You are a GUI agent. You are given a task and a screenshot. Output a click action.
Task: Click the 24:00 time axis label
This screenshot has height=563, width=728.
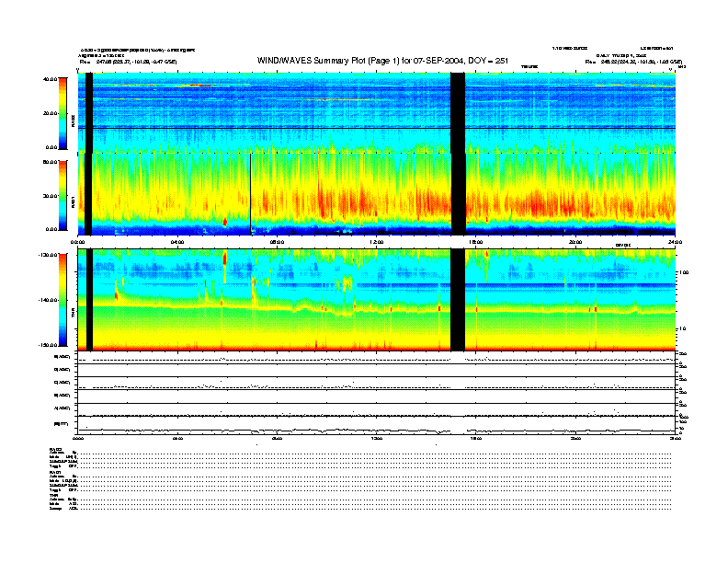point(675,242)
